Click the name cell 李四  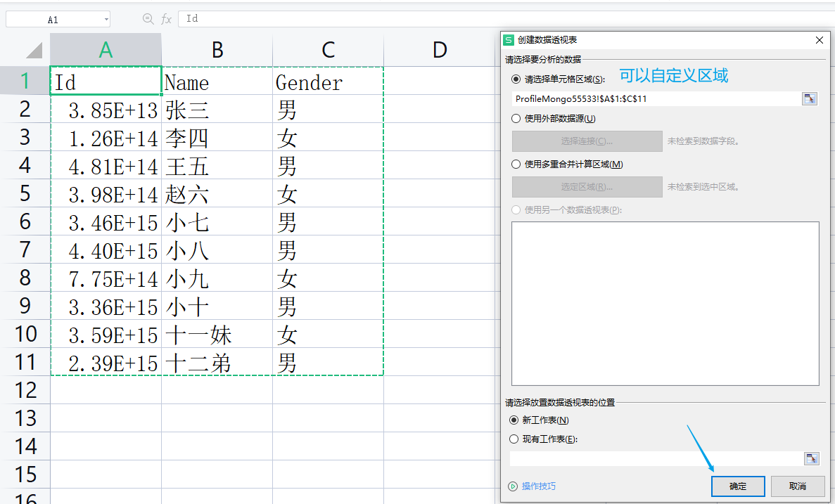coord(217,137)
